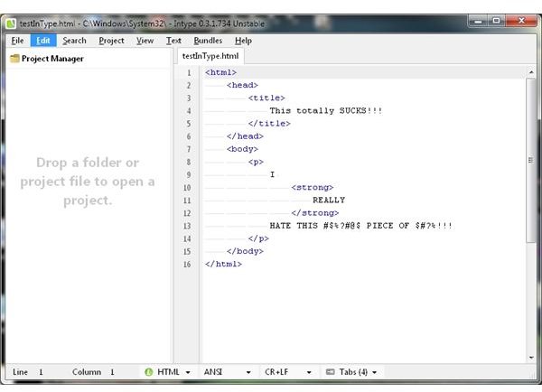Click the Project Manager heading

tap(52, 59)
